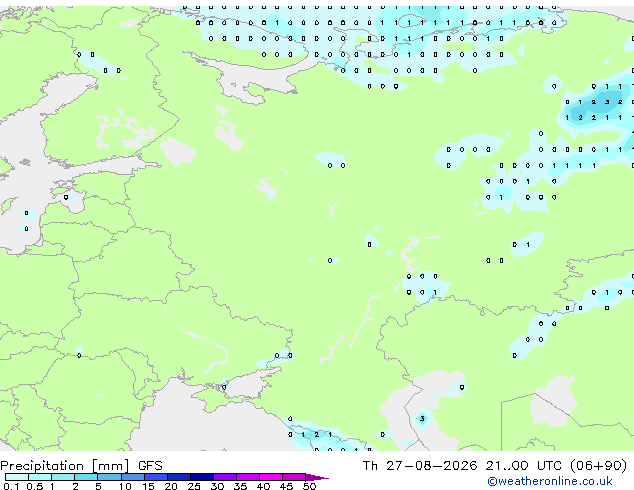Click the '40' legend label
This screenshot has width=634, height=490.
pyautogui.click(x=264, y=486)
